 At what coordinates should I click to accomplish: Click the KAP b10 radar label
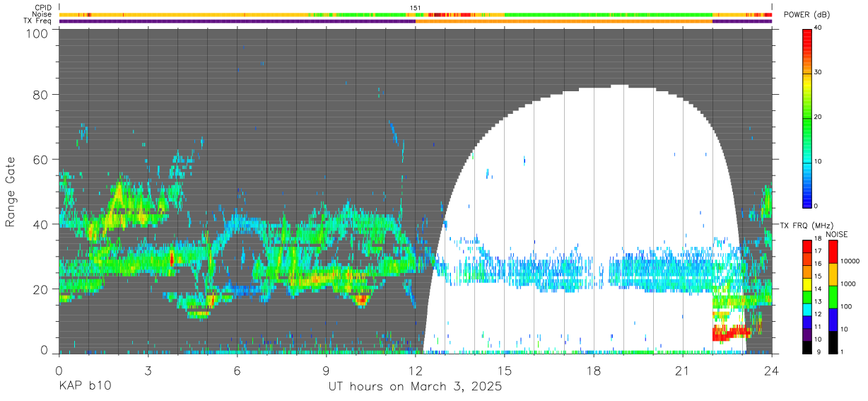point(85,387)
